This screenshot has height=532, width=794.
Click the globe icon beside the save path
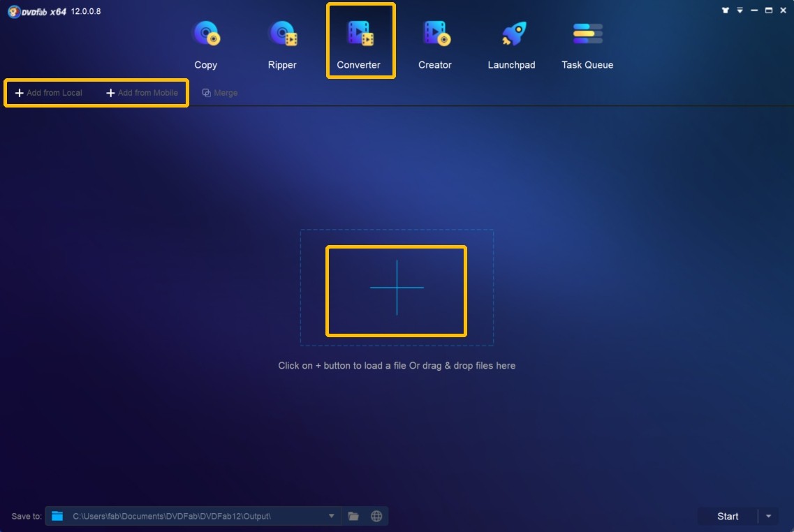coord(376,517)
